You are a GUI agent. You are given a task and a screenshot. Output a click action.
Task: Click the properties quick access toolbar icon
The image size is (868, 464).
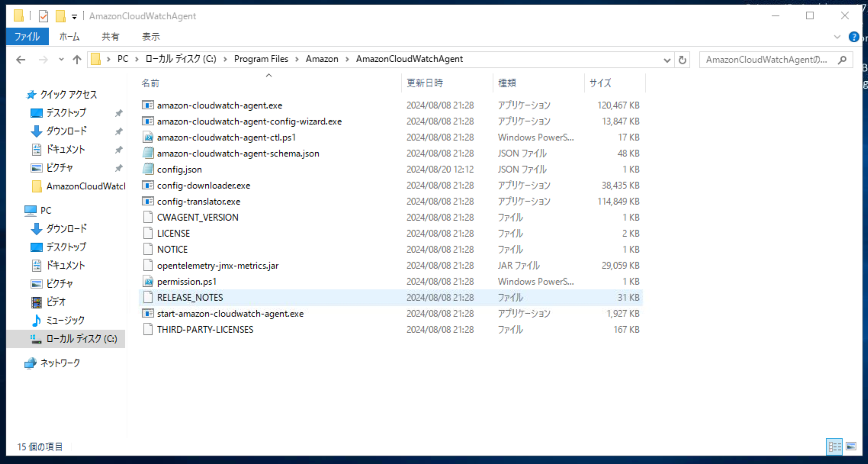click(43, 16)
